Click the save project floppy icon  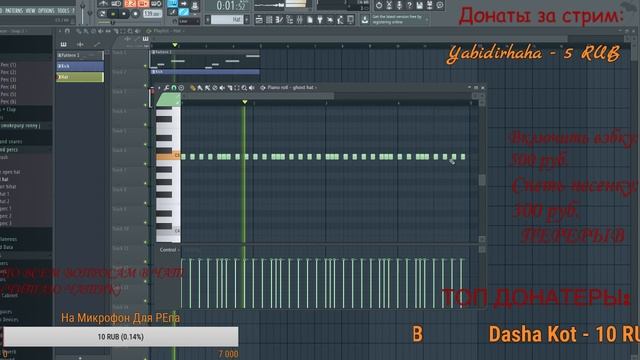click(x=420, y=5)
